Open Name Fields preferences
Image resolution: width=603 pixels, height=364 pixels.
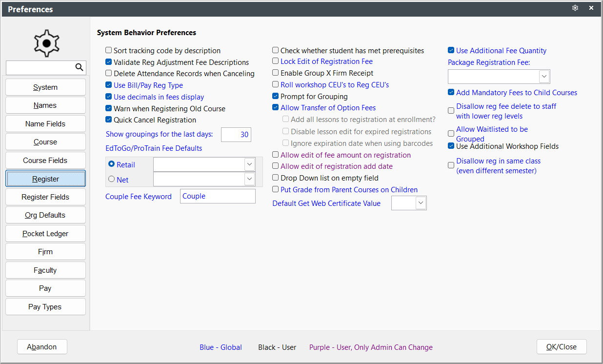tap(45, 124)
